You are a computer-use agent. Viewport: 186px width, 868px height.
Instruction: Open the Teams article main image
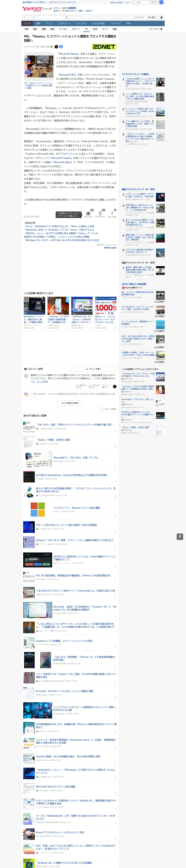pos(39,67)
